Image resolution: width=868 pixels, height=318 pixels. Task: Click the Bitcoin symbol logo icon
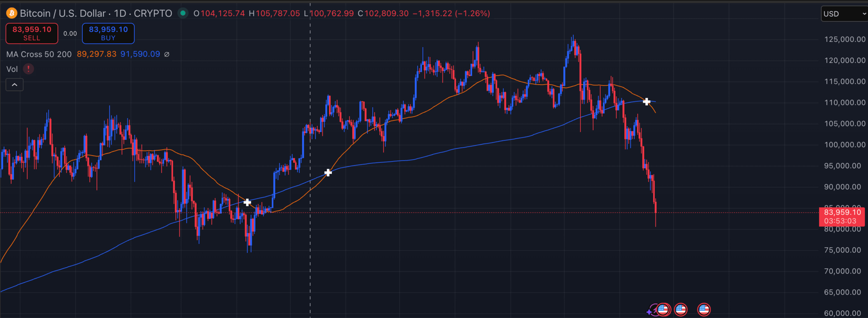click(11, 13)
